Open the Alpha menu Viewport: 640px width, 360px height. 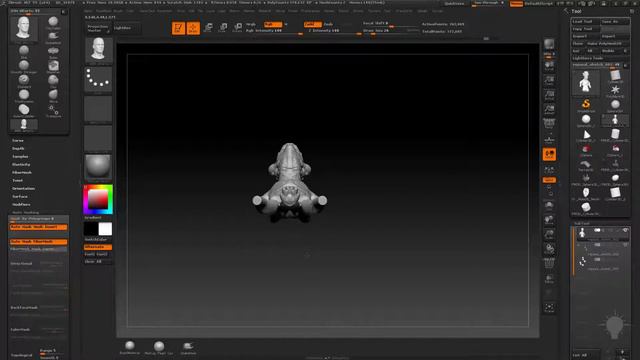coord(88,11)
